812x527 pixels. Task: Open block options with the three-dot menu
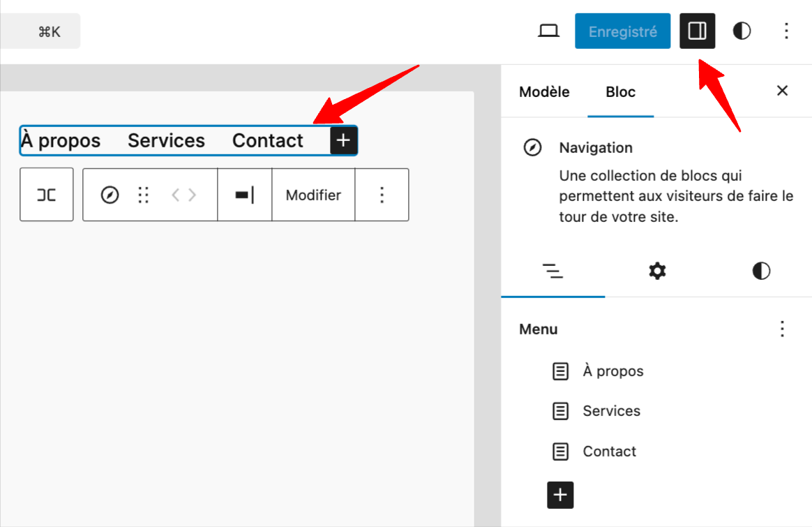(382, 195)
